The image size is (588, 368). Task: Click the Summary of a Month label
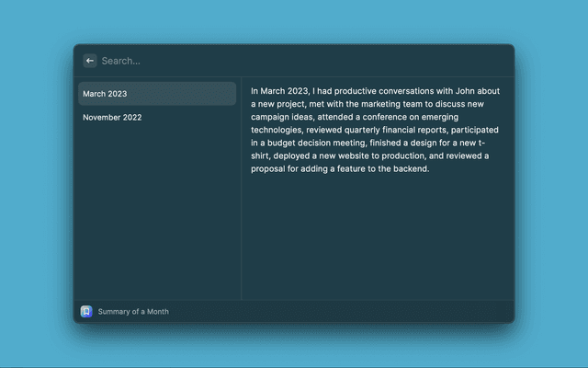pos(133,312)
